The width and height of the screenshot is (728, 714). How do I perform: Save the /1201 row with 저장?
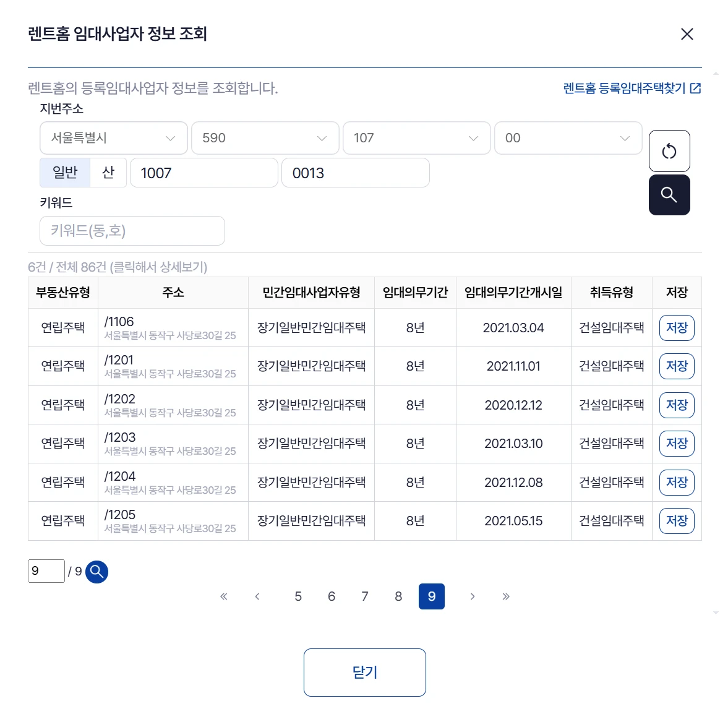coord(677,366)
